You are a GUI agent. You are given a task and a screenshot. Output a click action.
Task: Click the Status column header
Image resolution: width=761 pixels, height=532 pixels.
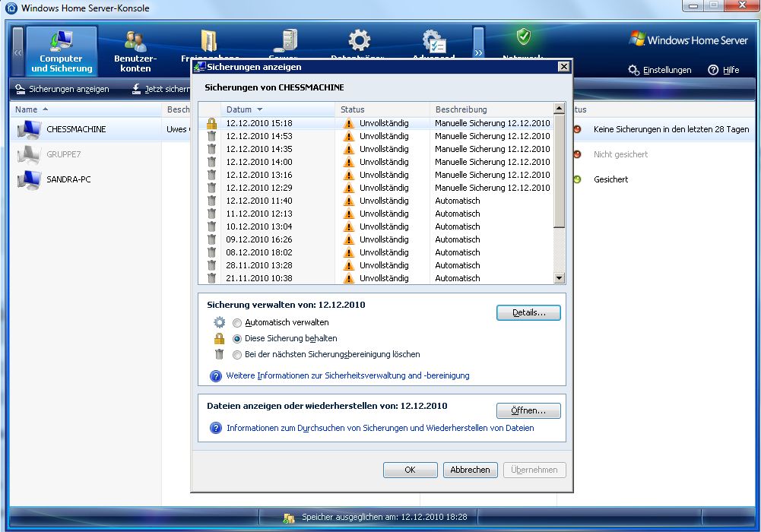click(x=382, y=109)
